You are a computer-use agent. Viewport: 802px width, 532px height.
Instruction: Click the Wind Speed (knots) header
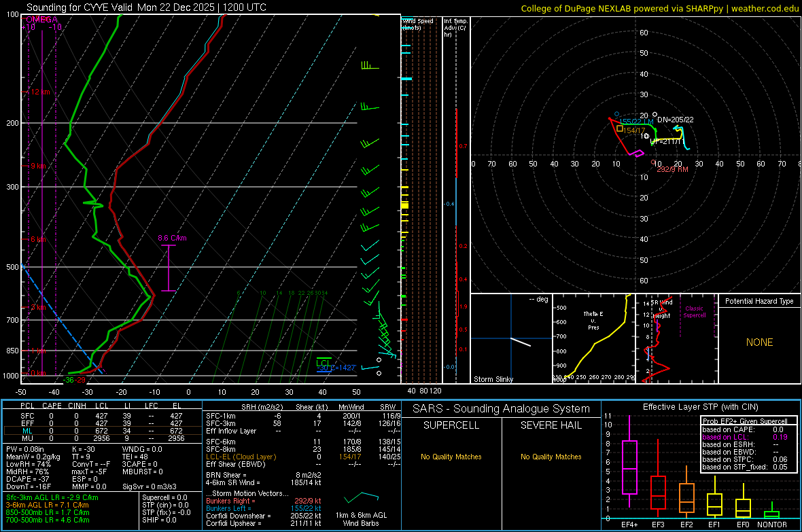(418, 24)
